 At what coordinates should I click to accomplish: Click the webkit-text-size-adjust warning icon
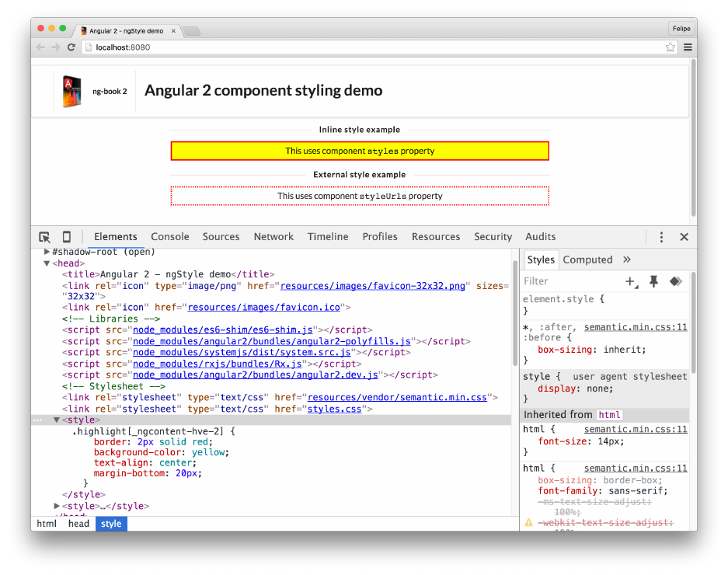(528, 523)
